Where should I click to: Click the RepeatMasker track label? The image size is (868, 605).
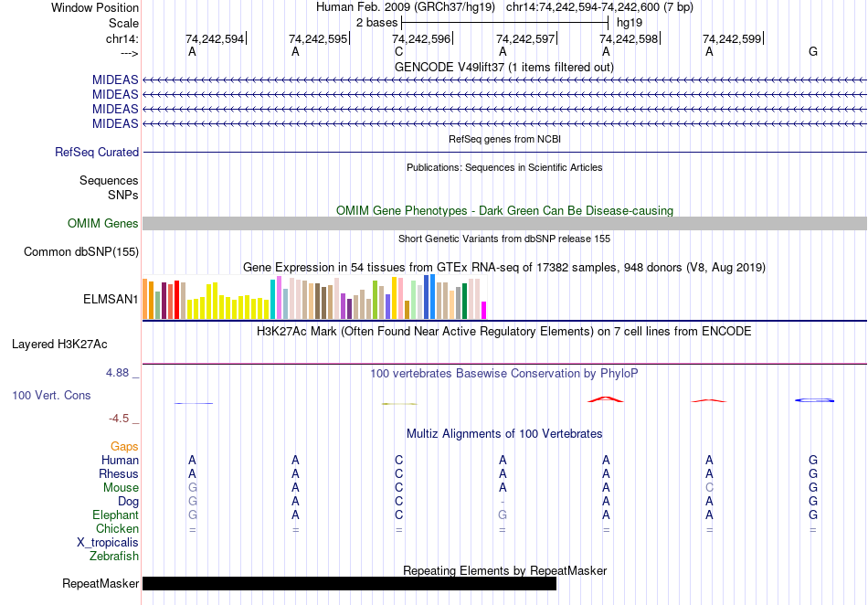(101, 583)
